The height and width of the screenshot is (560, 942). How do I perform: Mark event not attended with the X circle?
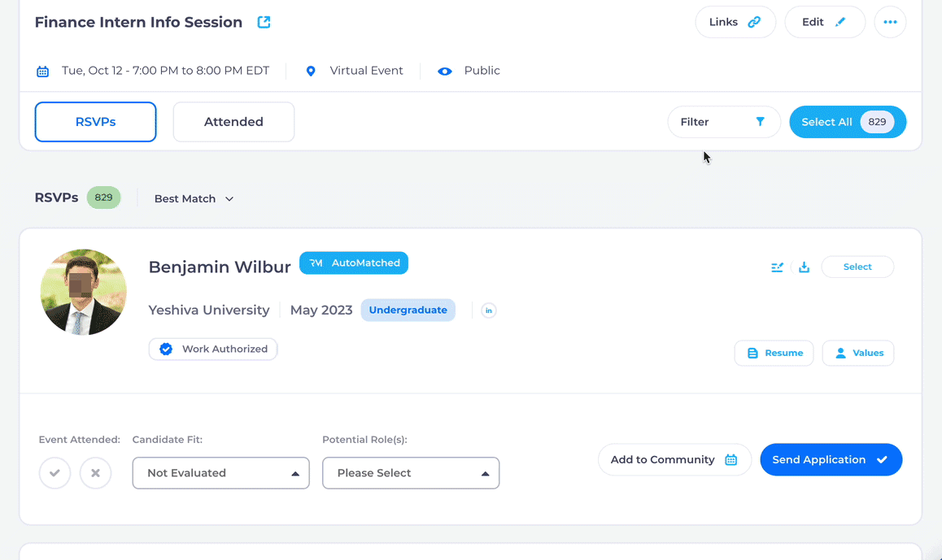click(95, 473)
